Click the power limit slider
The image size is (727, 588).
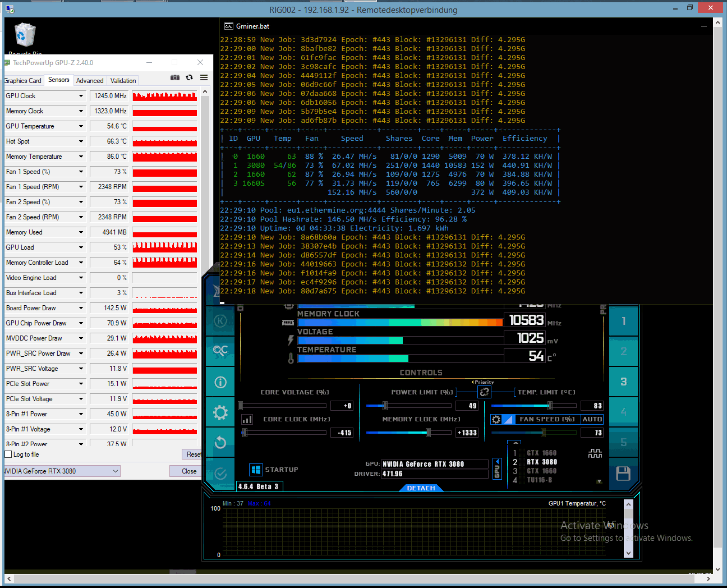pos(409,406)
